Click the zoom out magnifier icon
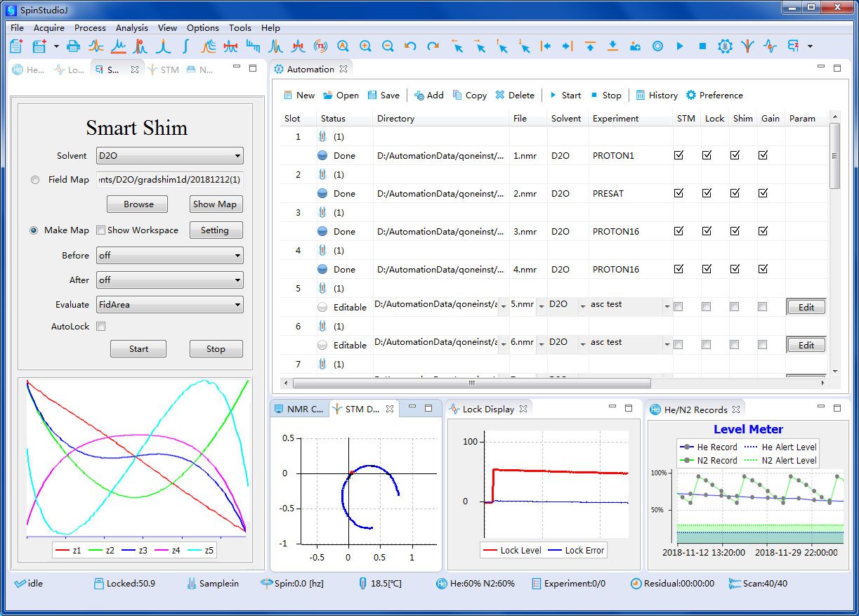The height and width of the screenshot is (616, 859). pos(388,46)
